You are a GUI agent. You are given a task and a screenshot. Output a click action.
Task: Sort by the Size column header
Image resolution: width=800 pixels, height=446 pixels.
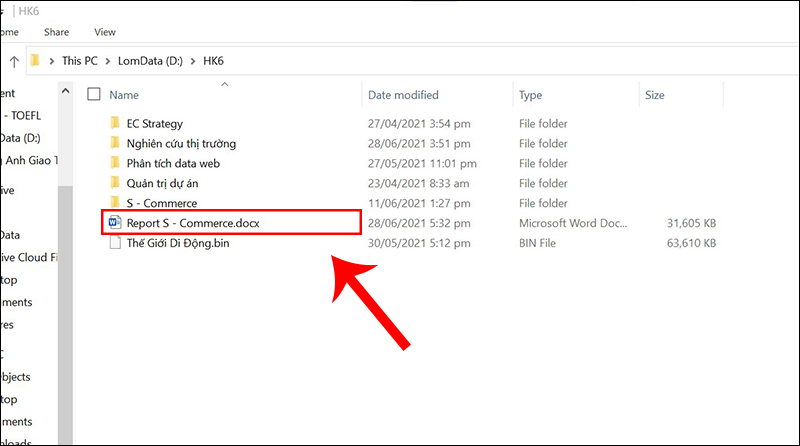(x=655, y=95)
